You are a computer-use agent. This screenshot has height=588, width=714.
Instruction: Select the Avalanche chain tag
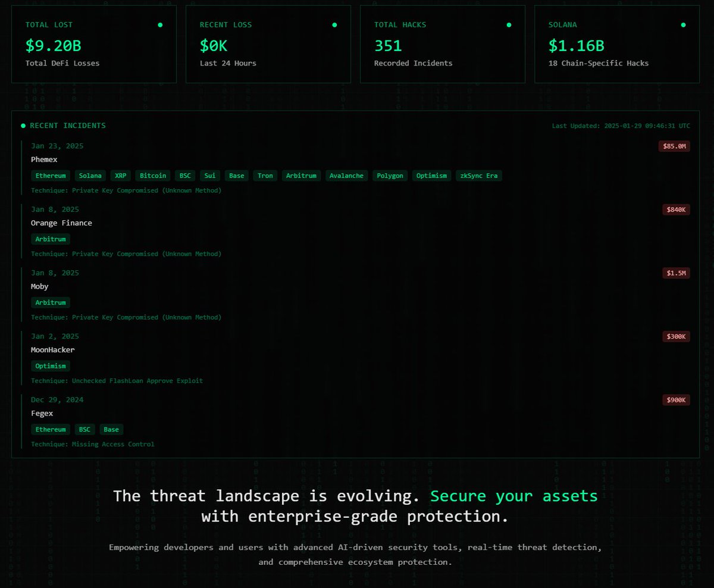346,176
